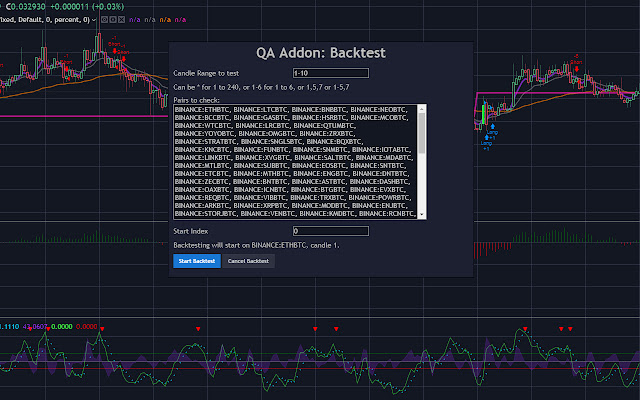
Task: Click the pairs list scrollbar thumb
Action: pos(422,133)
